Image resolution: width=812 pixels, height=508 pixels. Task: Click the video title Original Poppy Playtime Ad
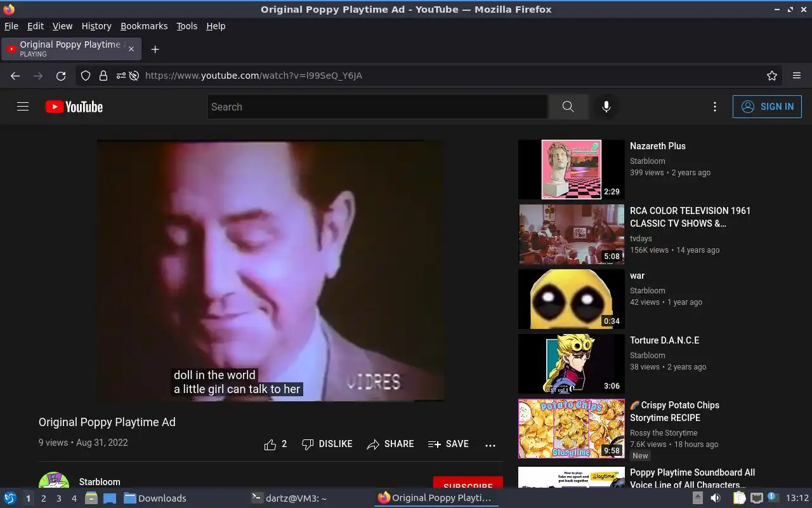(107, 422)
